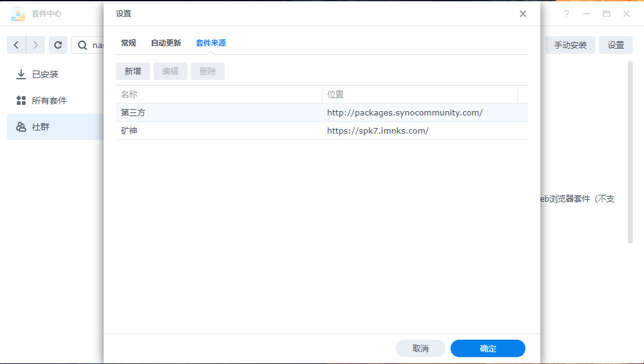Switch to the 常规 tab
This screenshot has width=644, height=364.
pos(129,43)
